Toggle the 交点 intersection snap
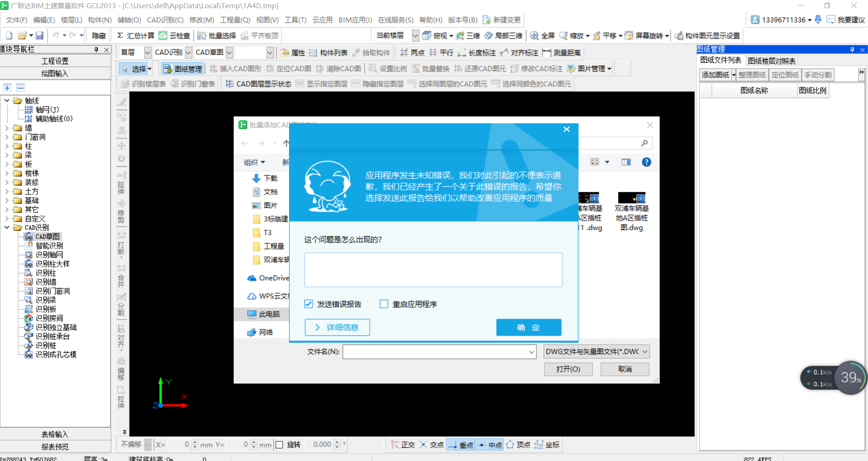Image resolution: width=868 pixels, height=461 pixels. click(x=431, y=445)
